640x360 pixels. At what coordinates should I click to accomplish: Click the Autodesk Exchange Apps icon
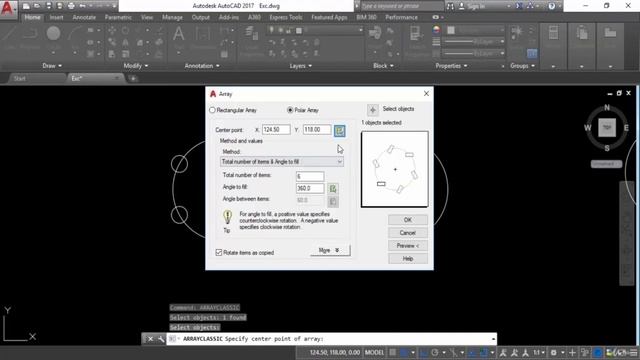coord(519,6)
